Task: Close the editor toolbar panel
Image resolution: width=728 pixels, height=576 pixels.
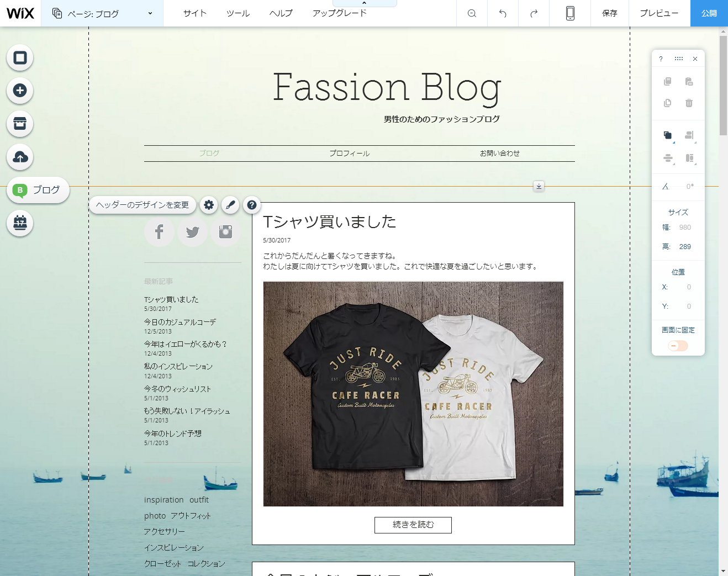Action: [695, 59]
